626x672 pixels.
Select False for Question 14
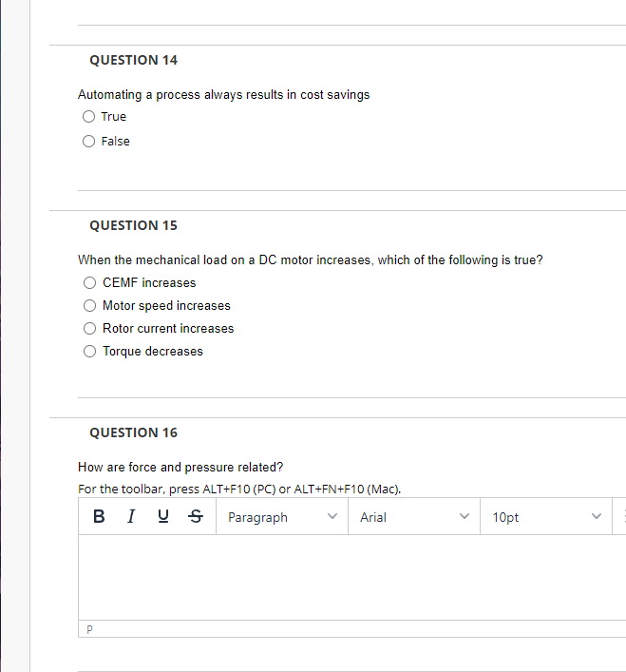[x=88, y=141]
